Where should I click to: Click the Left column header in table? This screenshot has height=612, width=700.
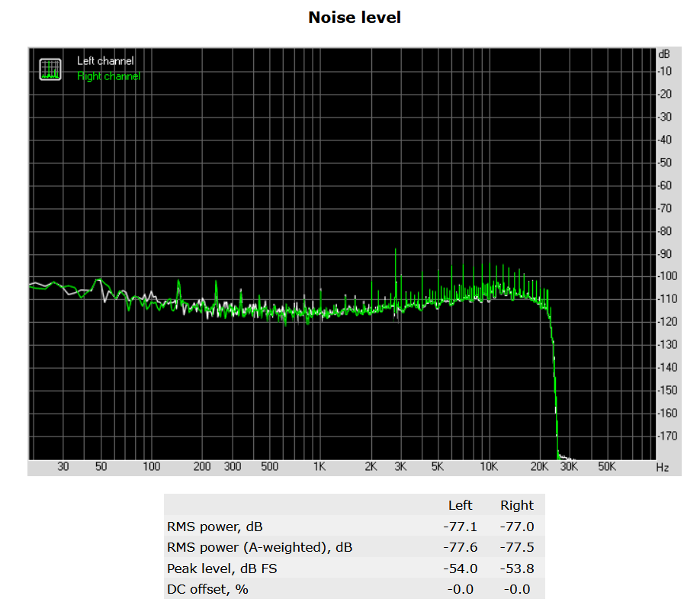point(460,505)
